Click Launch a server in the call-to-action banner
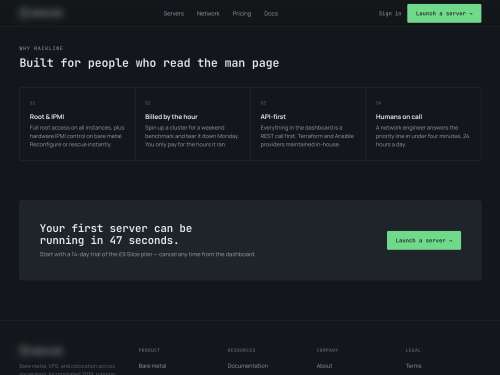Viewport: 500px width, 375px height. point(424,240)
